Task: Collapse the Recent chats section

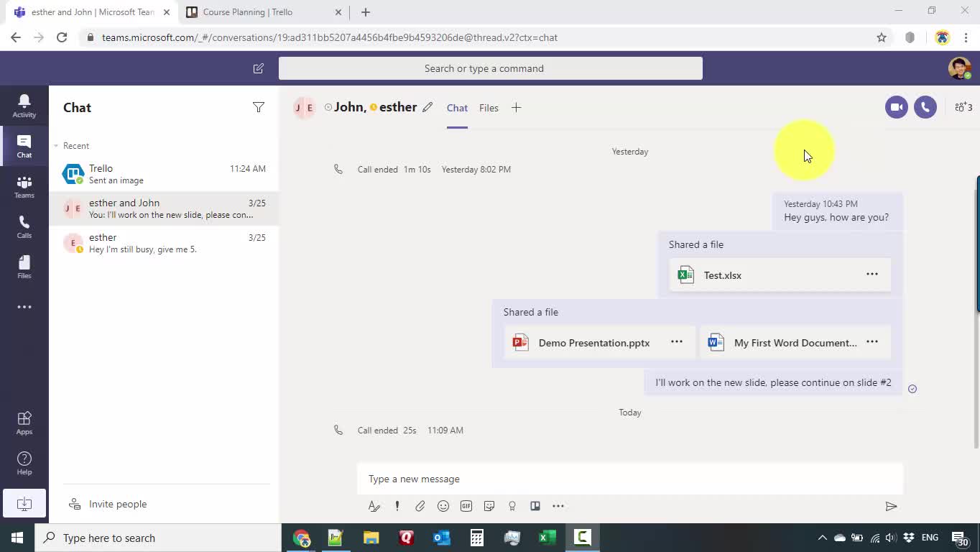Action: (56, 146)
